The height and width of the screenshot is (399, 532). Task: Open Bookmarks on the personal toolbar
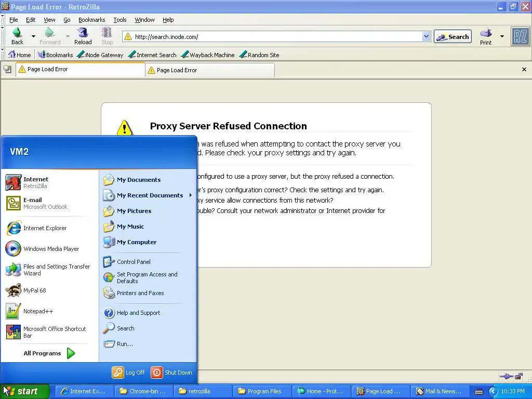click(x=55, y=55)
